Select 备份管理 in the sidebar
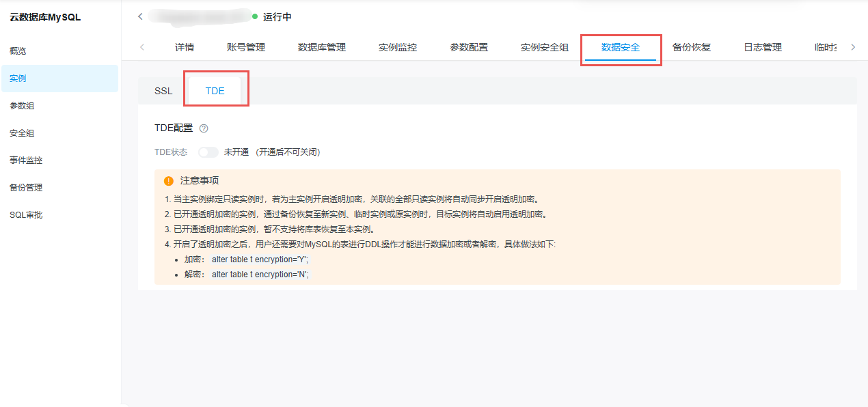The height and width of the screenshot is (407, 868). click(x=26, y=188)
